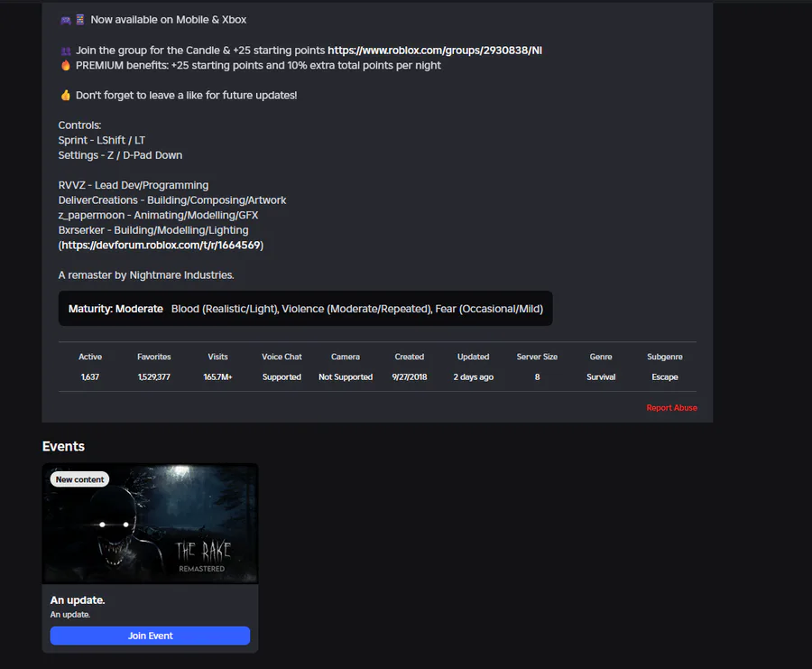Click Visits value 165.7M+
Viewport: 812px width, 669px height.
(217, 377)
